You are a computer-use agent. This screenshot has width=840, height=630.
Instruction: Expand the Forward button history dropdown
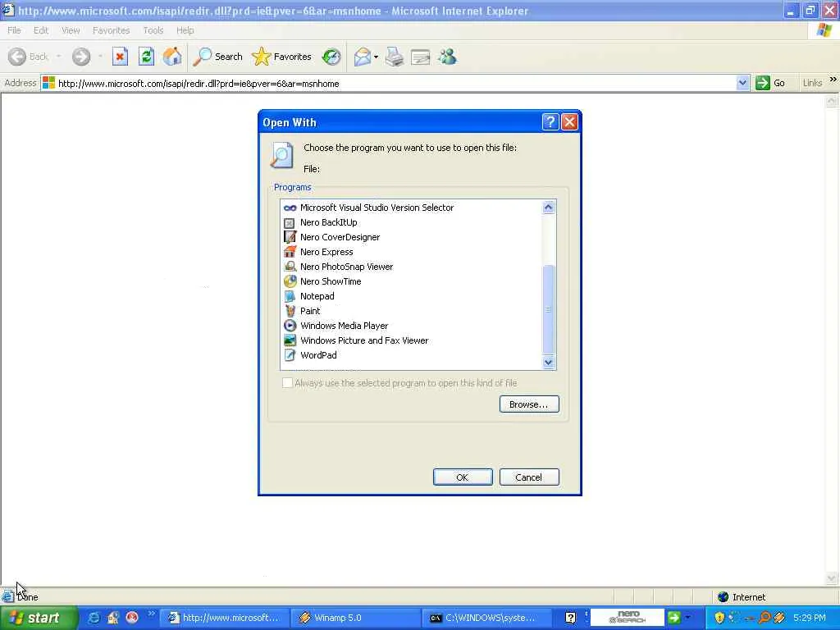100,57
